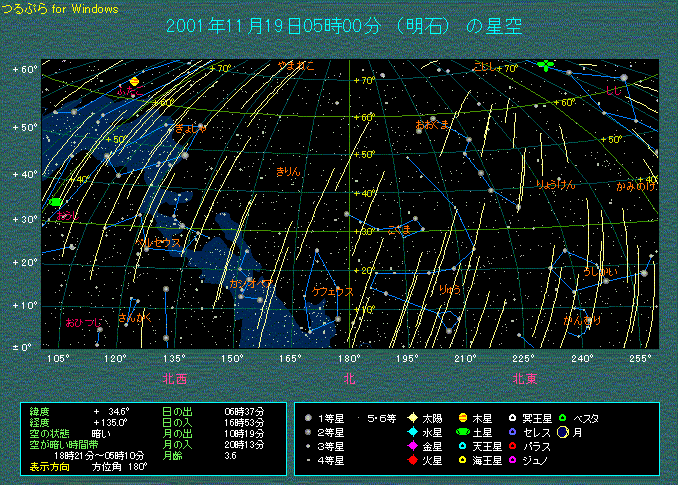
Task: Select the 太陽 sun icon in the legend
Action: [413, 417]
